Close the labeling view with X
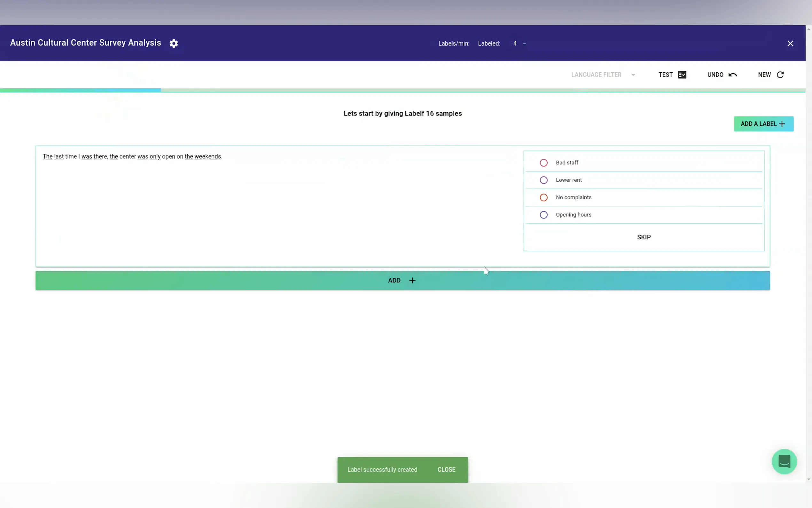This screenshot has width=812, height=508. [x=790, y=43]
